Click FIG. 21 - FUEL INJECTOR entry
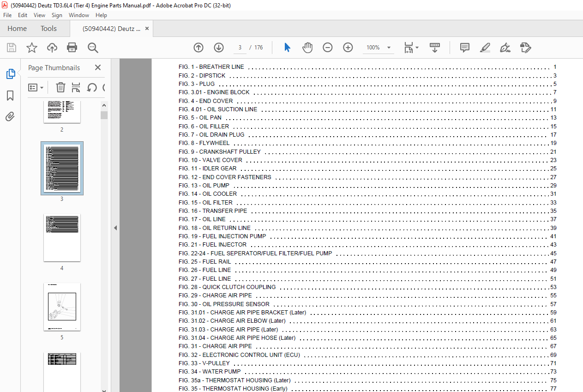 pyautogui.click(x=213, y=245)
